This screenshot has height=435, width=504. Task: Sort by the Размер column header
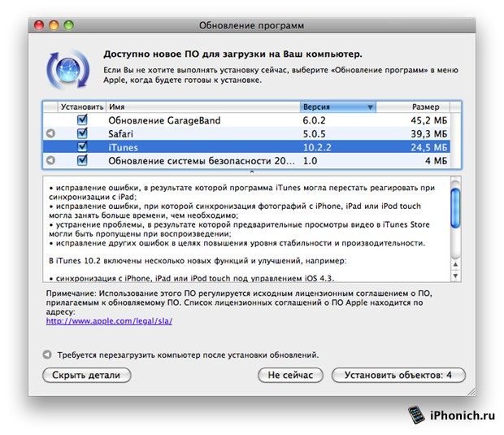tap(413, 107)
